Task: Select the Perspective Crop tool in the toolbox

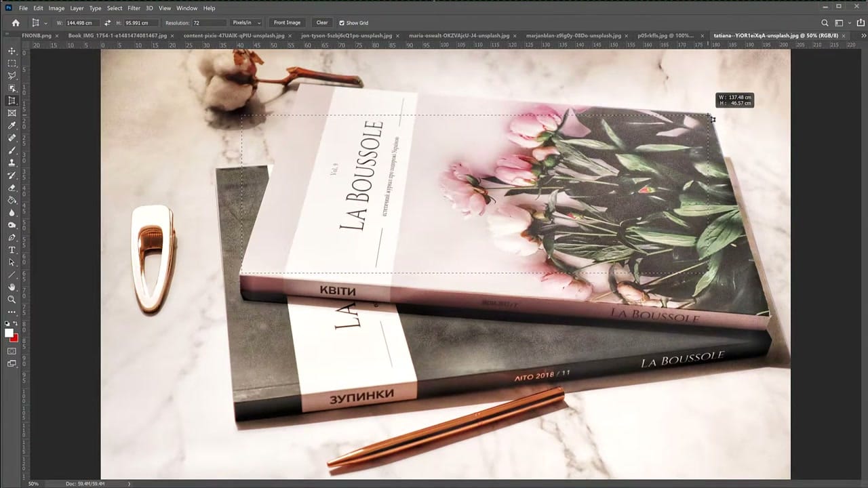Action: coord(12,100)
